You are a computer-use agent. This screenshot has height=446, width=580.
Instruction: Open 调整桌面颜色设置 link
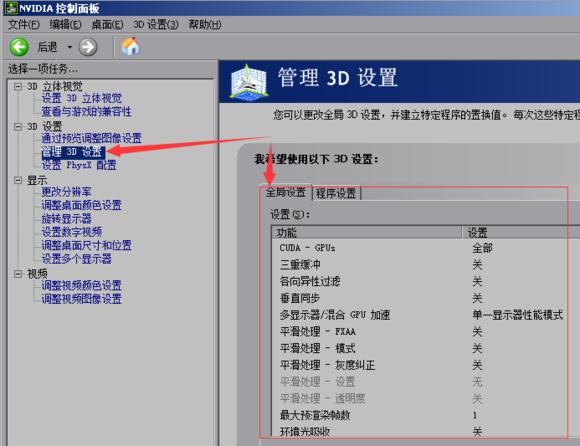81,205
